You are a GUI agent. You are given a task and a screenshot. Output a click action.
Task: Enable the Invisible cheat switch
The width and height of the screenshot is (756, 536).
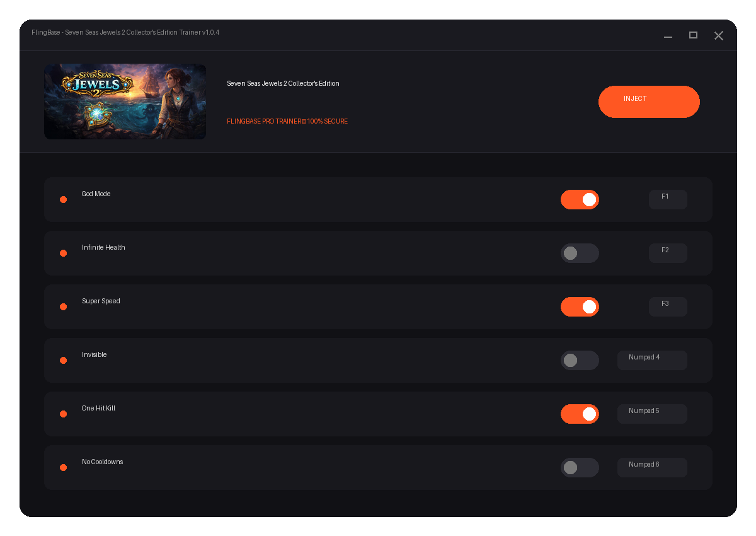pos(580,360)
